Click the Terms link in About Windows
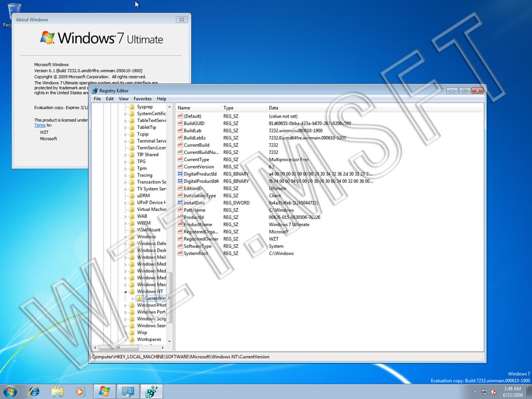 pos(39,125)
